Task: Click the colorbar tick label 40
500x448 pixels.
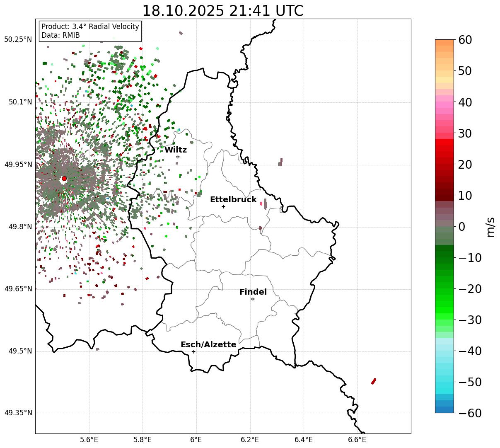Action: tap(466, 102)
